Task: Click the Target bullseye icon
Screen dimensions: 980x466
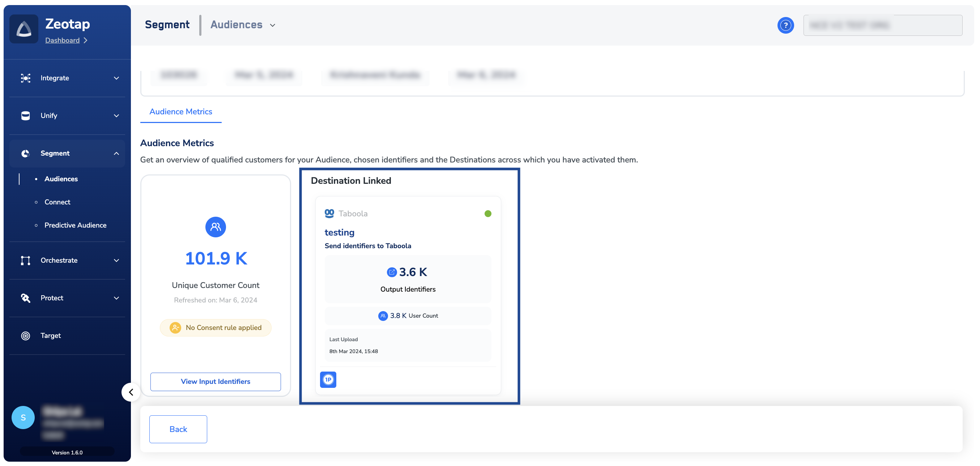Action: click(25, 335)
